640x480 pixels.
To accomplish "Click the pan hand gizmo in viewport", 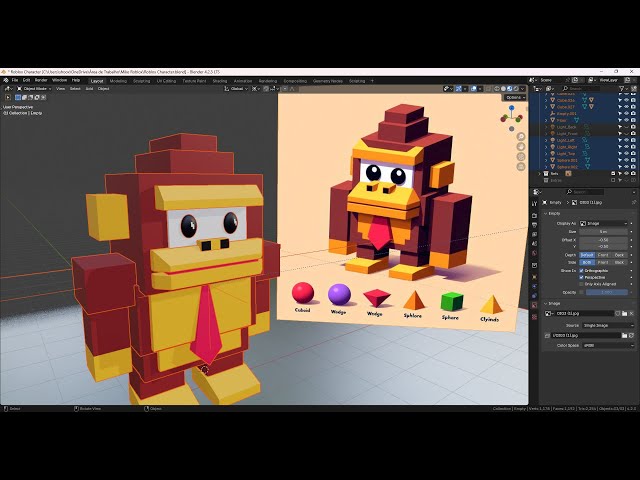I will click(x=521, y=147).
